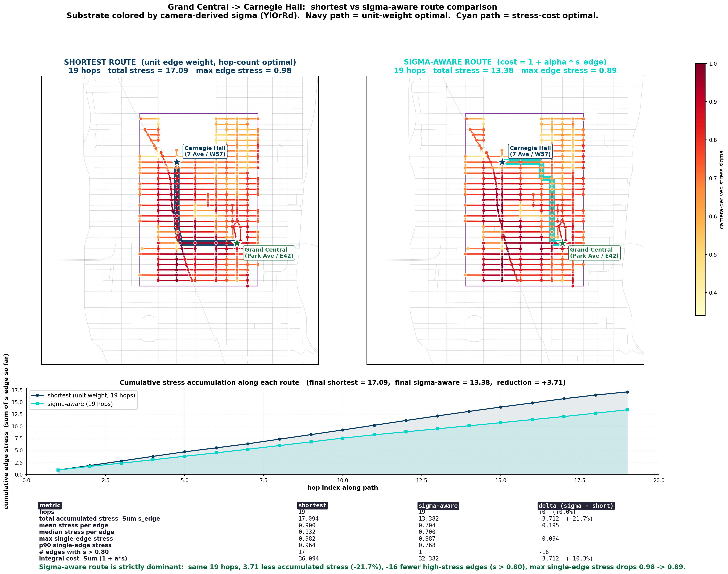Click the 'delta (sigma - short)' column header

pyautogui.click(x=576, y=506)
